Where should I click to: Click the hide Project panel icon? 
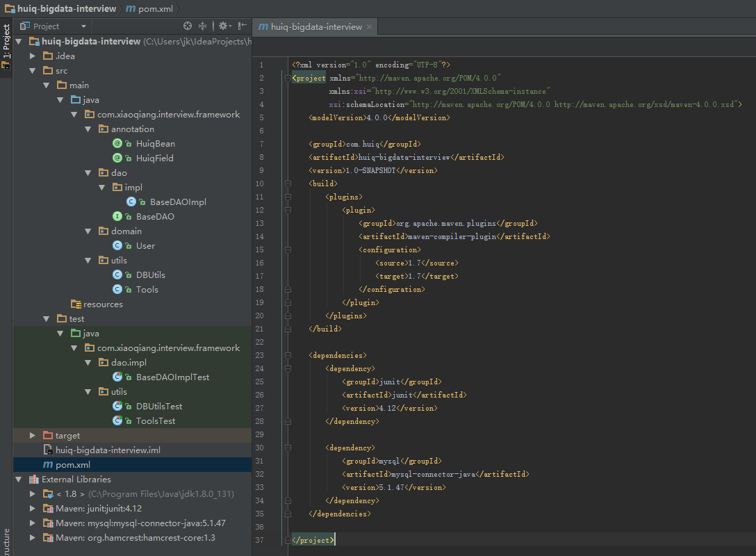[x=243, y=26]
